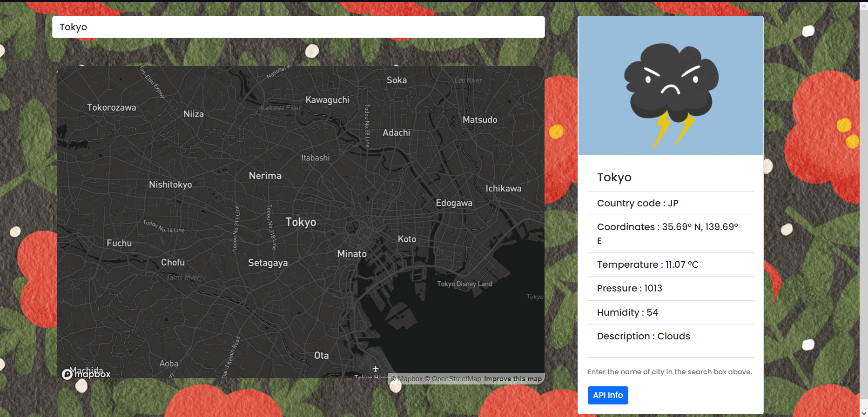Open the OpenStreetMap attribution link
This screenshot has width=868, height=417.
452,379
